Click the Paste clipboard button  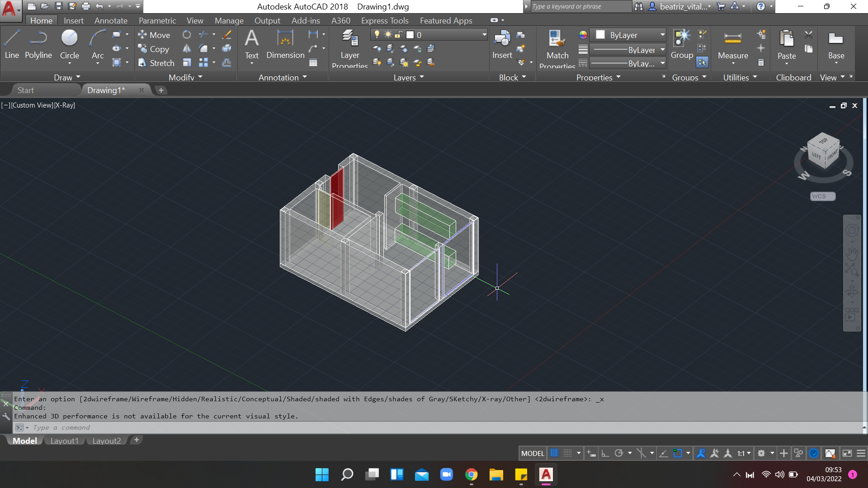coord(787,44)
